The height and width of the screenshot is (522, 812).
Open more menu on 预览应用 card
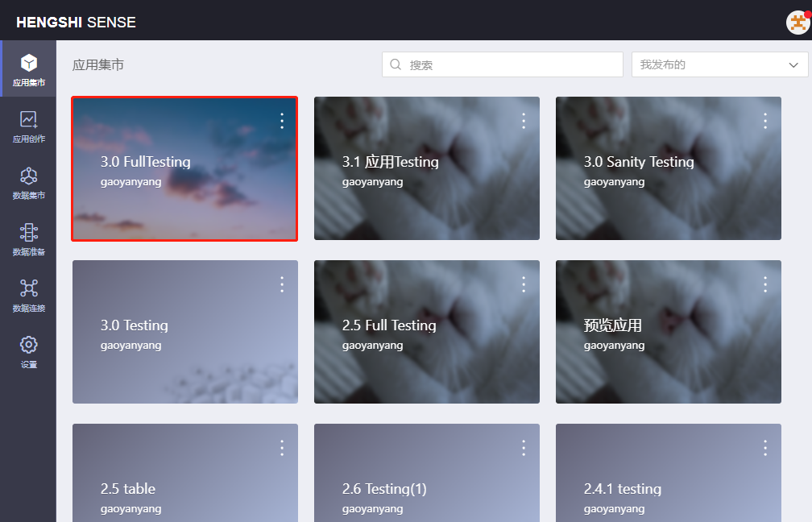tap(765, 284)
